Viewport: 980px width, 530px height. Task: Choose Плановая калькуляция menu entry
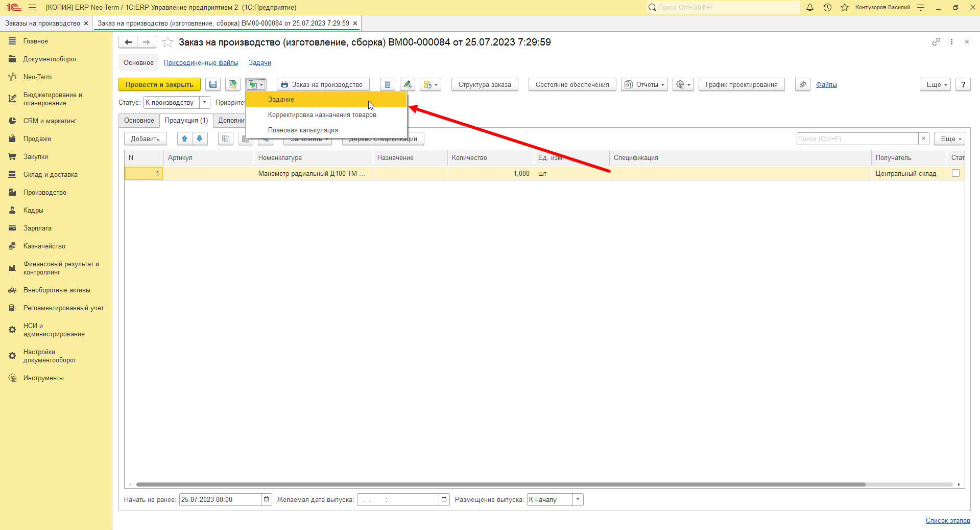tap(326, 130)
